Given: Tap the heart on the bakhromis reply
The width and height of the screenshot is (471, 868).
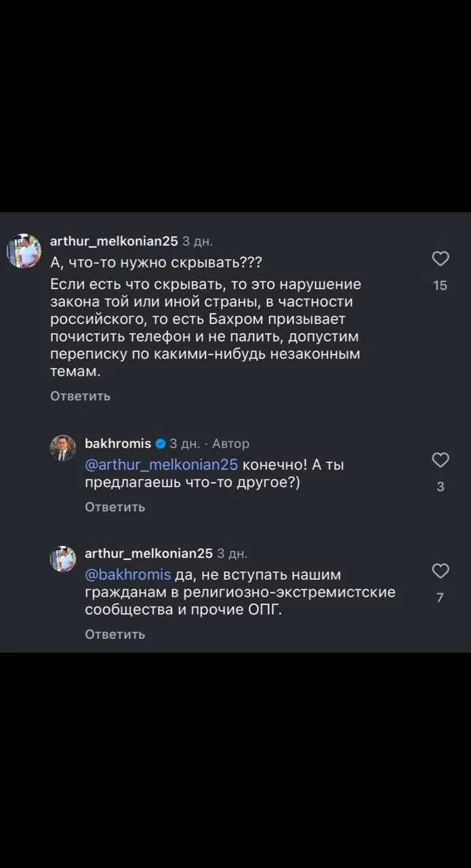Looking at the screenshot, I should point(441,460).
